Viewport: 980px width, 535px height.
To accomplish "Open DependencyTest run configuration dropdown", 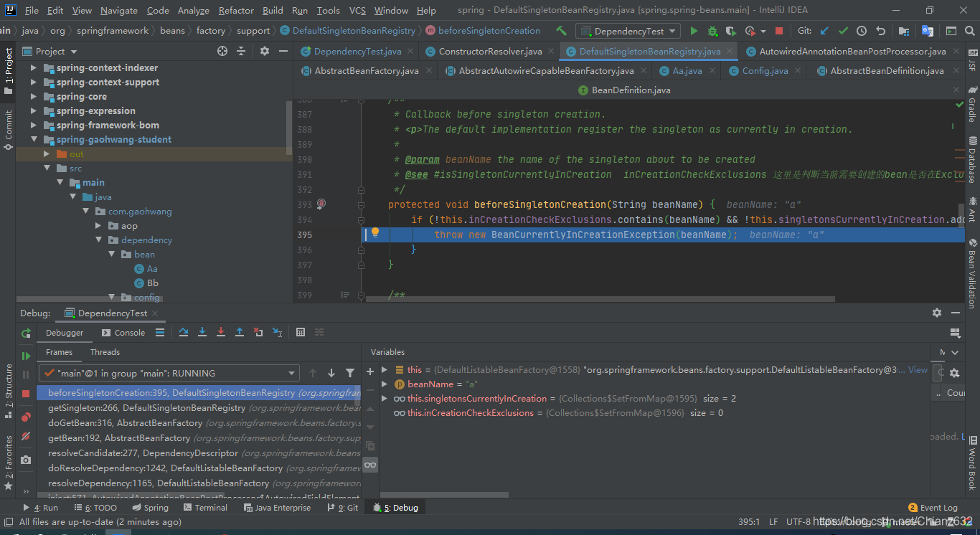I will tap(628, 31).
